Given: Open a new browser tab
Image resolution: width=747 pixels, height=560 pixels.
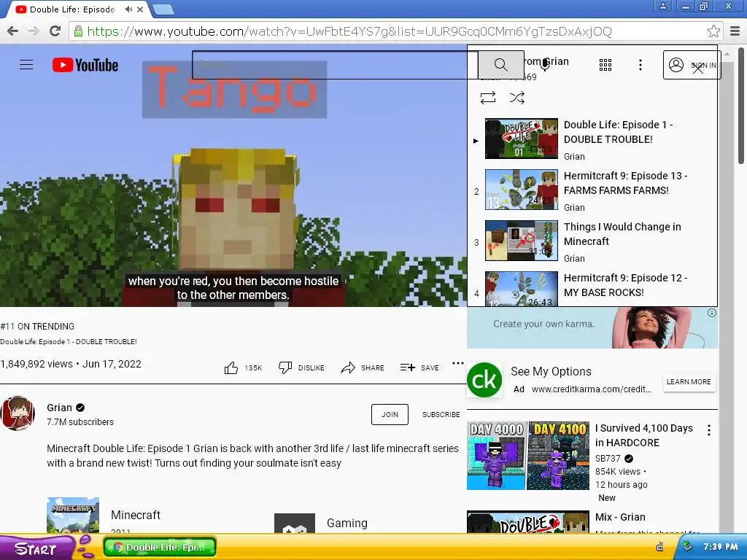Looking at the screenshot, I should point(163,9).
